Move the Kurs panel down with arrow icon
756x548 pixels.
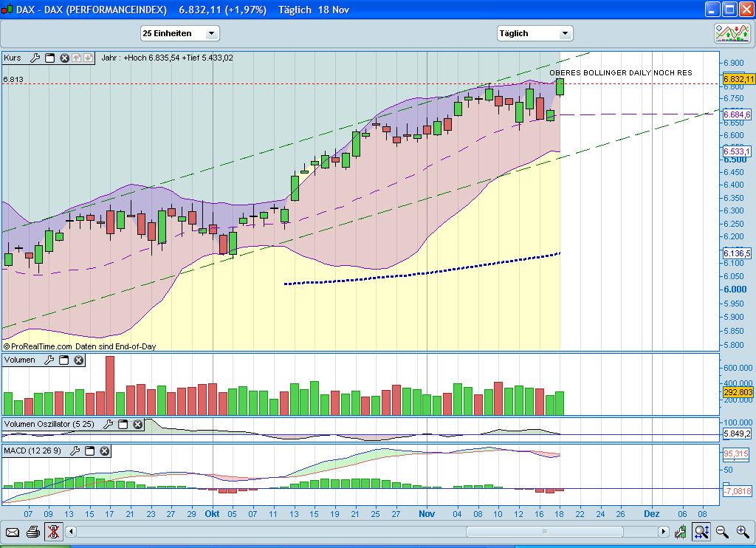[x=89, y=58]
